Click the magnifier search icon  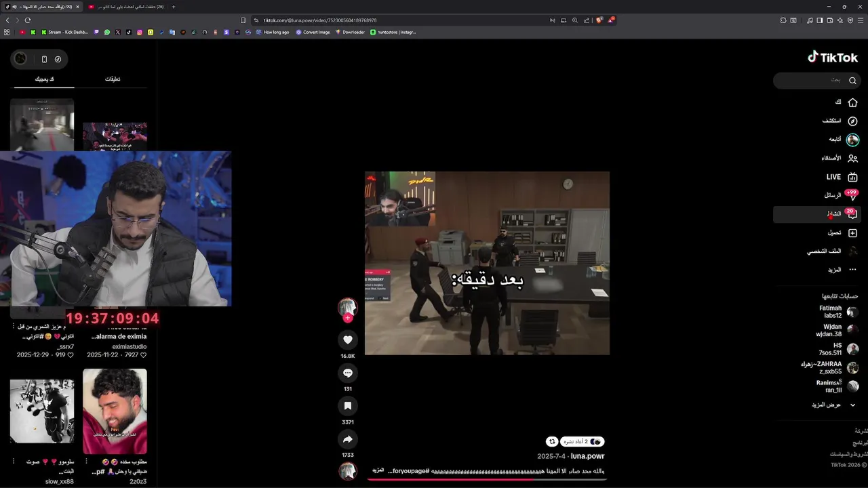click(852, 80)
